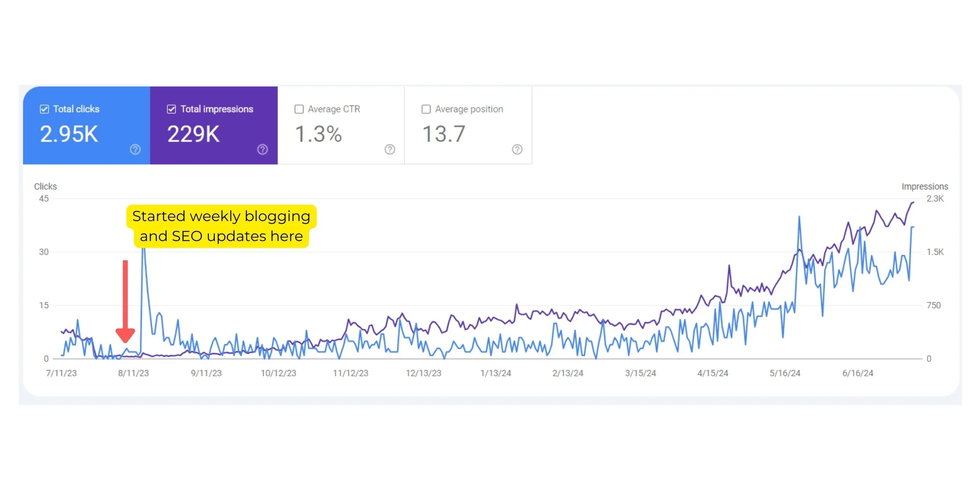Click the Average CTR help icon
The image size is (980, 490).
390,149
